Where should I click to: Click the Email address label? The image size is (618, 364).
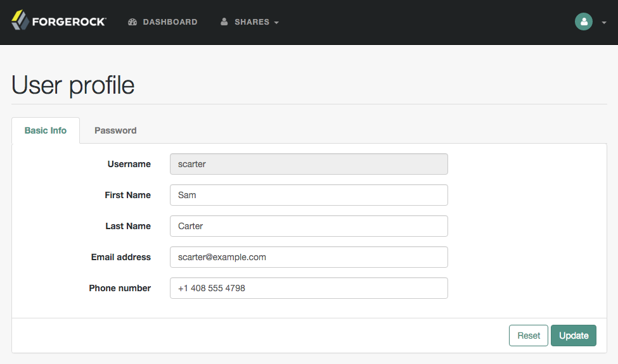(121, 257)
